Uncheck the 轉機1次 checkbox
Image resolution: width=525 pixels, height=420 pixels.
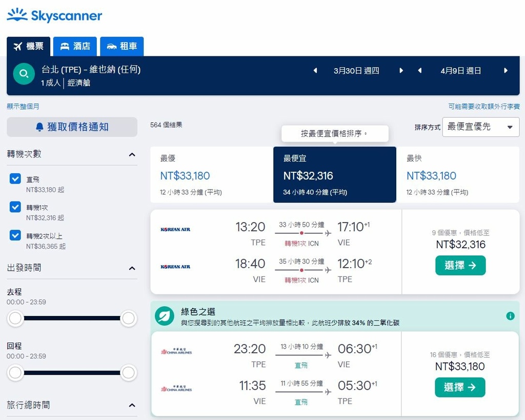(15, 207)
